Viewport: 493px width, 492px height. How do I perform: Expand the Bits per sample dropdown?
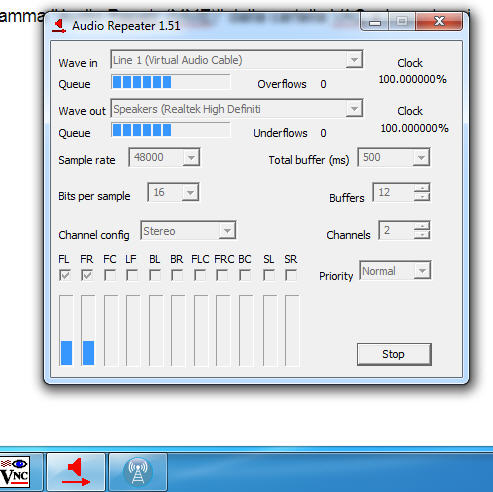(173, 192)
